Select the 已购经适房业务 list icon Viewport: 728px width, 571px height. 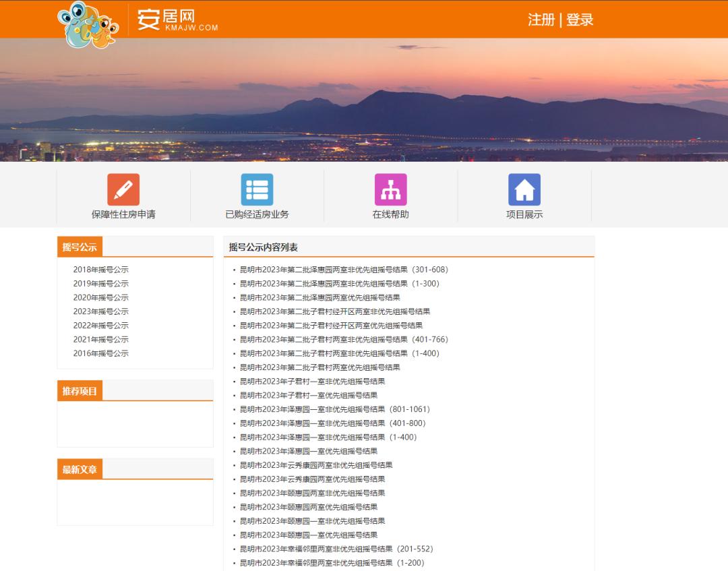(257, 196)
